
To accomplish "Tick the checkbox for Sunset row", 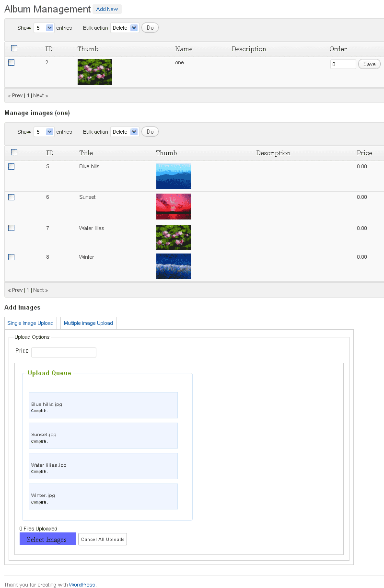I will [x=12, y=197].
